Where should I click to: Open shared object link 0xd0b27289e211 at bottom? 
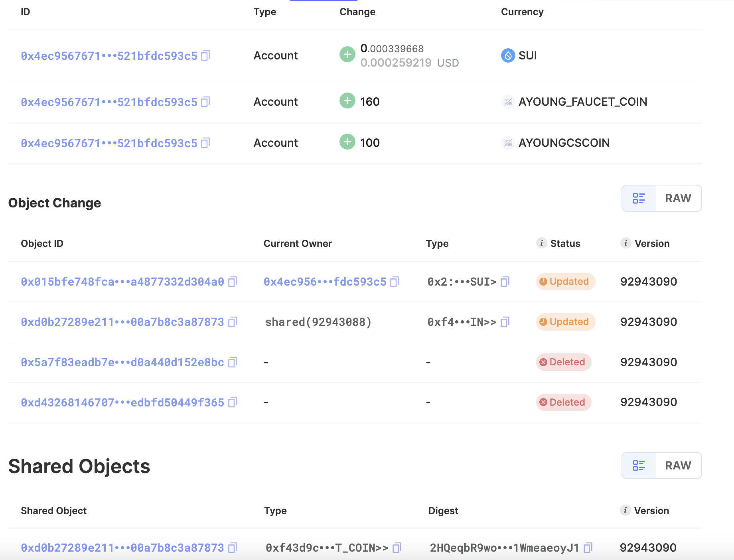pos(122,548)
